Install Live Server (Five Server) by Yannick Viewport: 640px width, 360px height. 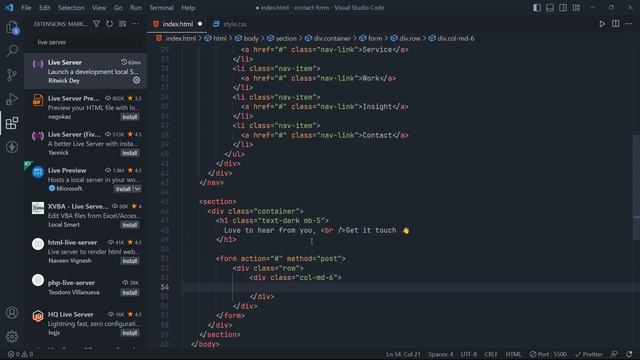[x=130, y=153]
